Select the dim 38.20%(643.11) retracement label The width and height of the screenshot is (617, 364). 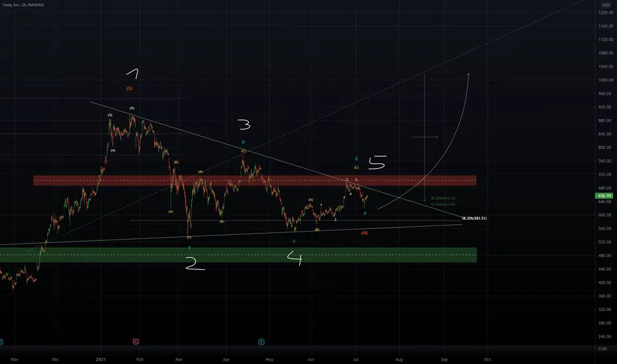coord(443,199)
